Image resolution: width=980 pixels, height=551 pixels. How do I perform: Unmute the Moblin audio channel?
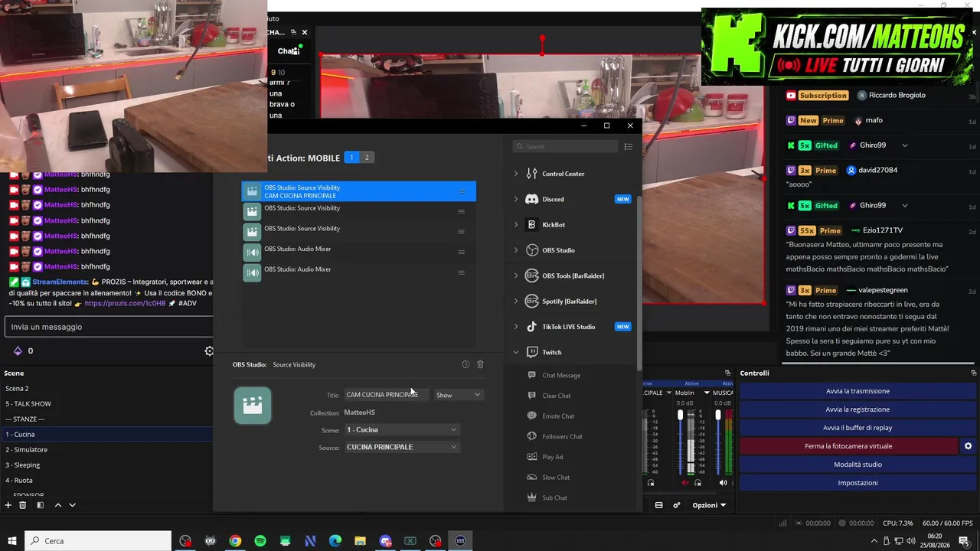685,483
